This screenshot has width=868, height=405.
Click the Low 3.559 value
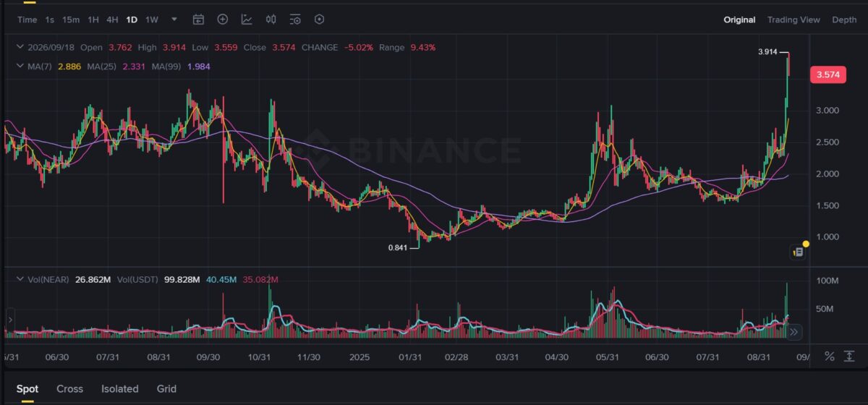226,47
